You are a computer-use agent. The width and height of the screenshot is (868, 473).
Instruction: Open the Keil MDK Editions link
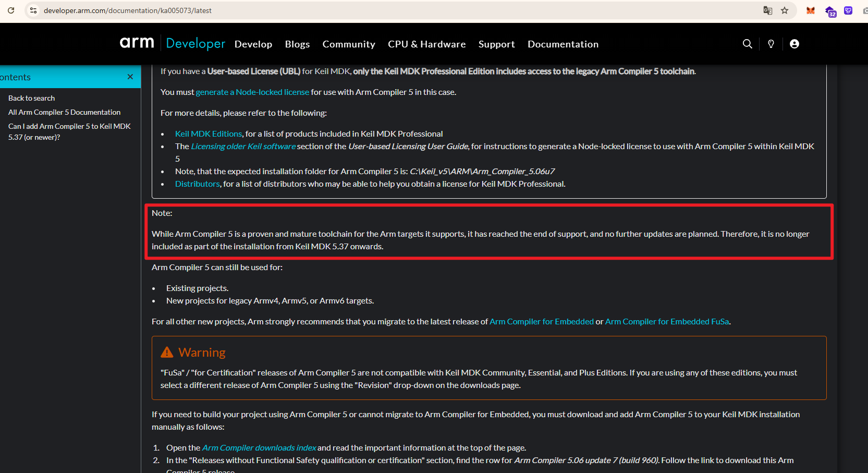point(209,134)
